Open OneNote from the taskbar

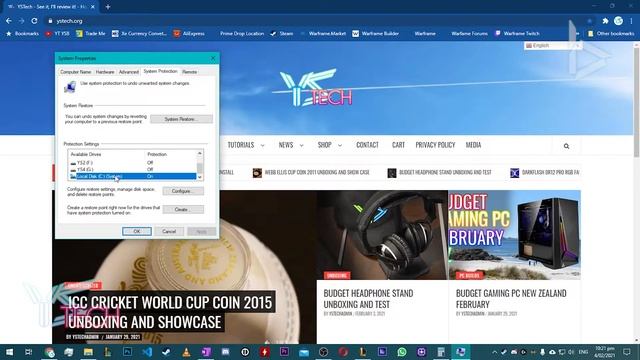(206, 352)
